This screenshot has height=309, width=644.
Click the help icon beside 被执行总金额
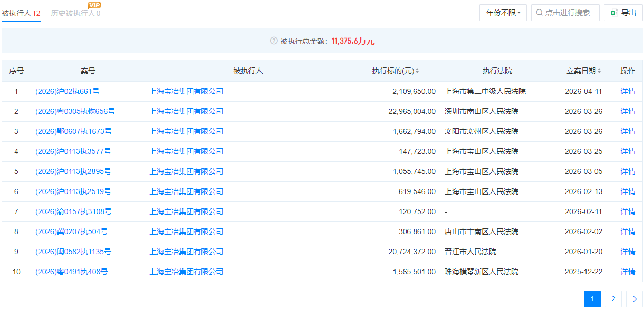(274, 41)
